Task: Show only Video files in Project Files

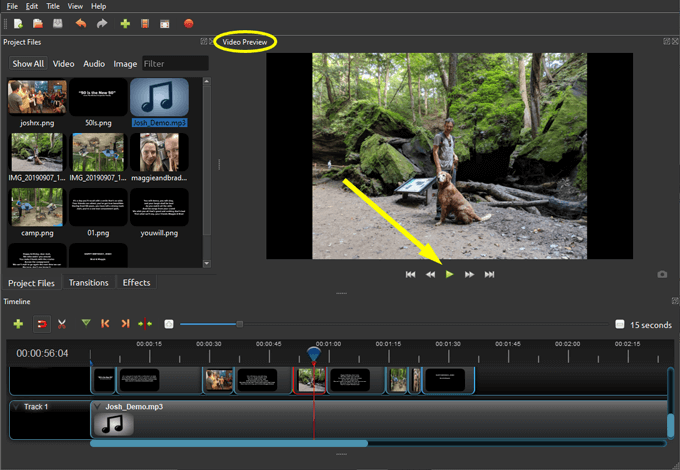Action: click(x=63, y=64)
